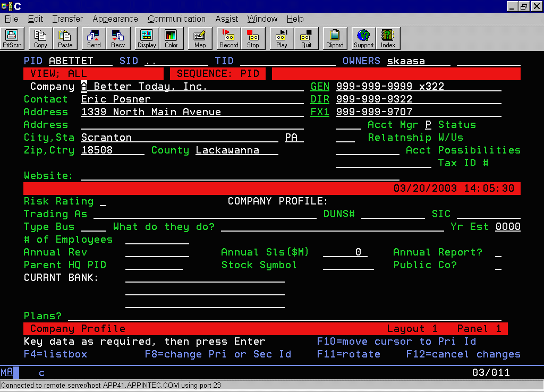Click the PrtScrn toolbar icon

(x=13, y=38)
